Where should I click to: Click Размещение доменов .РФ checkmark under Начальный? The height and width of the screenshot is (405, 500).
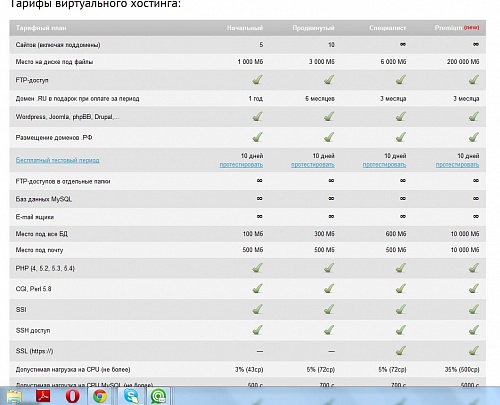pos(257,137)
